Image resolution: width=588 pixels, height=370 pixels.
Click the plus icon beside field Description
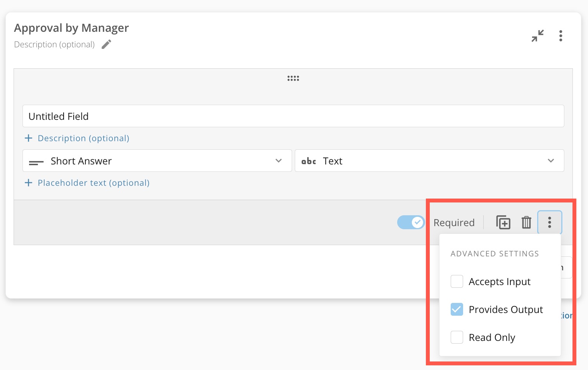click(28, 138)
